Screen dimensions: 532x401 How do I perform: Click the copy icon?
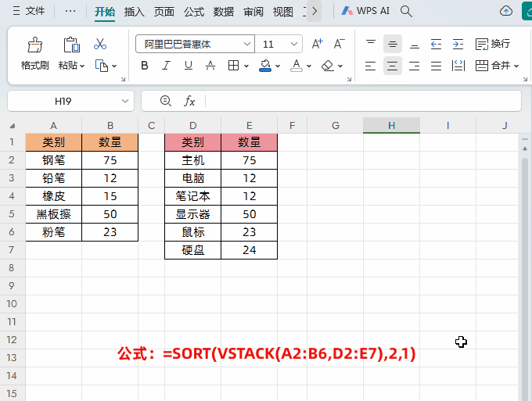pyautogui.click(x=102, y=66)
